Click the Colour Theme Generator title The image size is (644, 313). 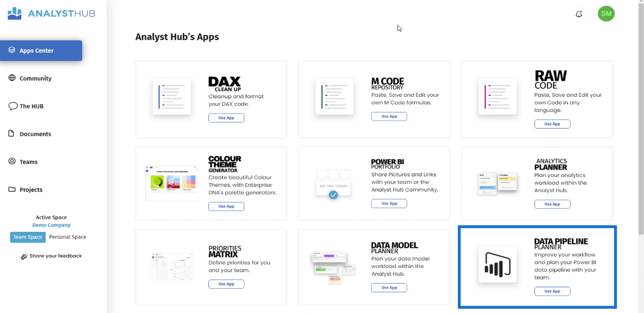point(225,164)
